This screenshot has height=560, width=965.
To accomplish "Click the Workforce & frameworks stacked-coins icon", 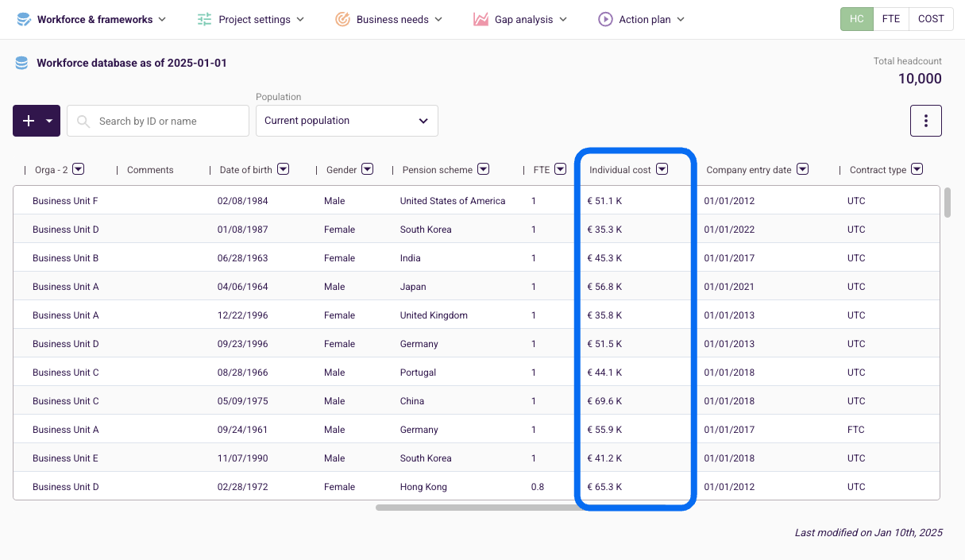I will tap(24, 19).
